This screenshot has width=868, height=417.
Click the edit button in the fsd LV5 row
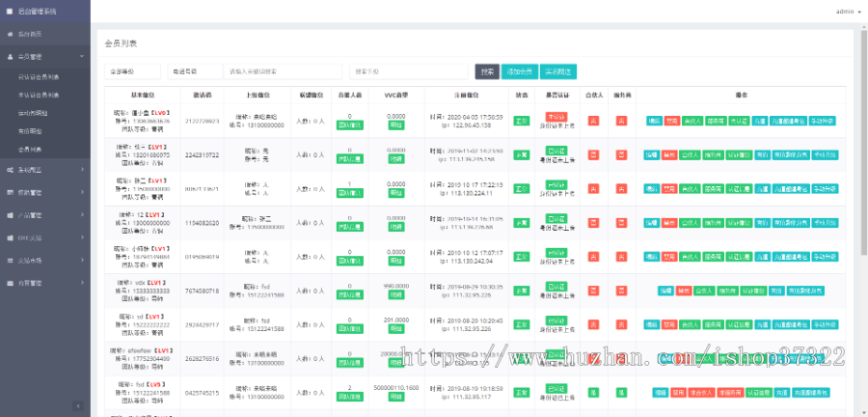click(x=661, y=392)
